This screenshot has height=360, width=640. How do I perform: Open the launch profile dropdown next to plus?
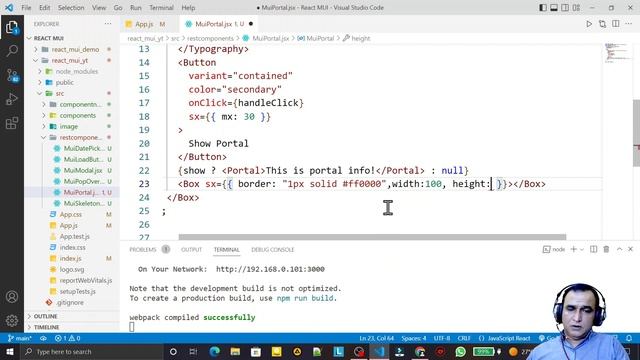[582, 249]
